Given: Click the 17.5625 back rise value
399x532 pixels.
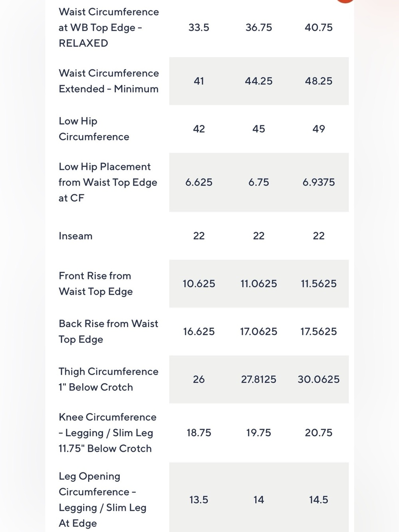Looking at the screenshot, I should [x=319, y=332].
